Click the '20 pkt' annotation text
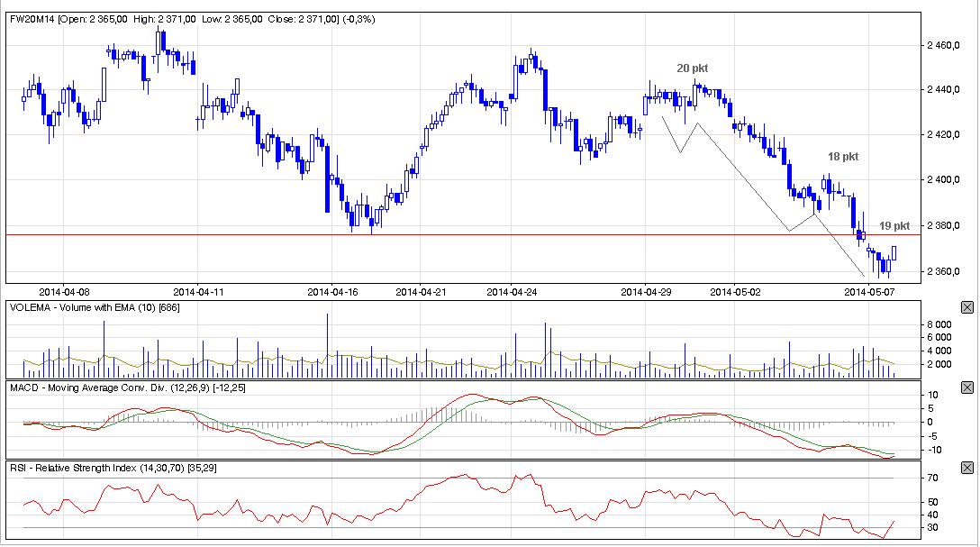This screenshot has height=547, width=980. tap(692, 68)
